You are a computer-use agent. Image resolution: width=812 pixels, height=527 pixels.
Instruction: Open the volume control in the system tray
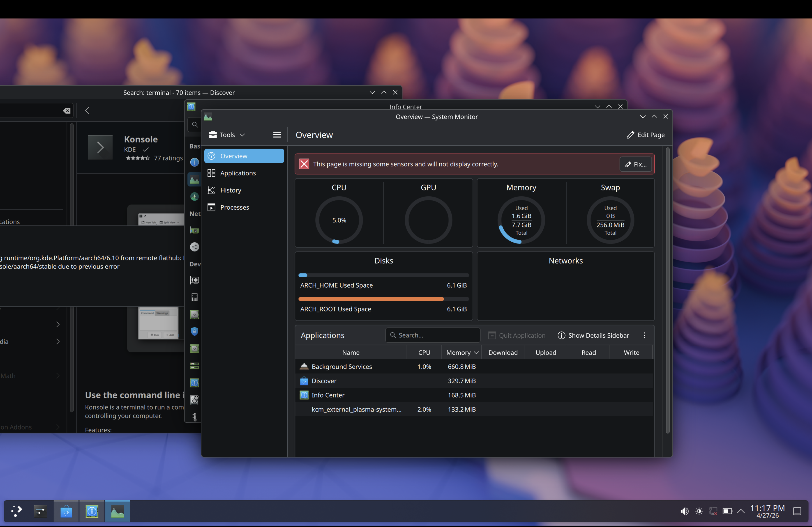pyautogui.click(x=684, y=511)
